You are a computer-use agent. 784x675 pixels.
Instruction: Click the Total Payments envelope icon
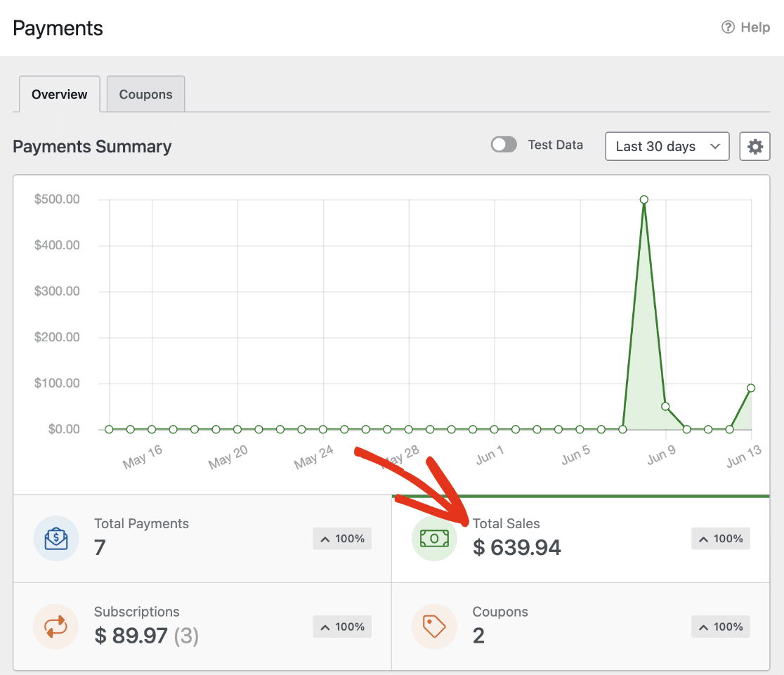tap(56, 539)
